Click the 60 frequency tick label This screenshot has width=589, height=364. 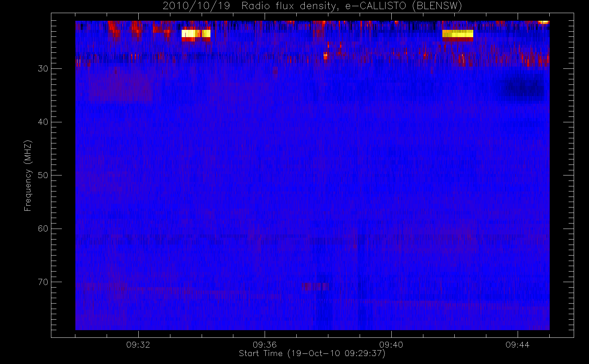(x=43, y=229)
